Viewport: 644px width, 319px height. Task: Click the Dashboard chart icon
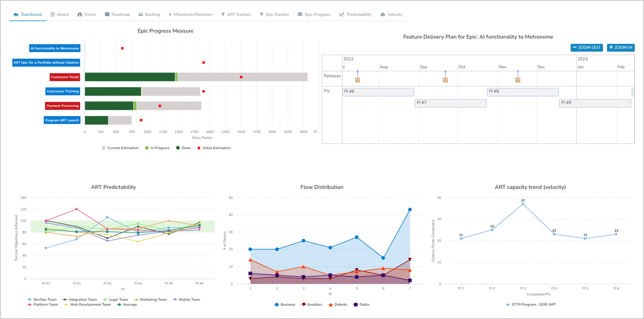pyautogui.click(x=16, y=14)
